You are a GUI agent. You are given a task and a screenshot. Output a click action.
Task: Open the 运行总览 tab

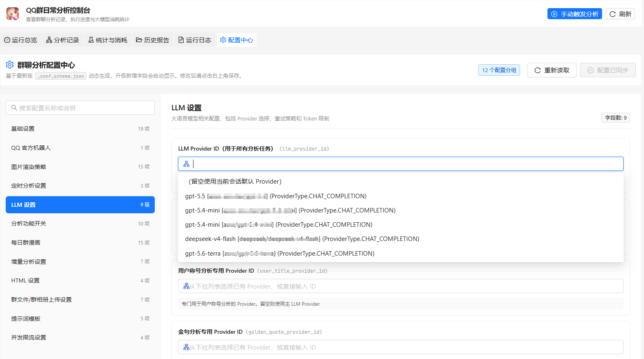20,40
